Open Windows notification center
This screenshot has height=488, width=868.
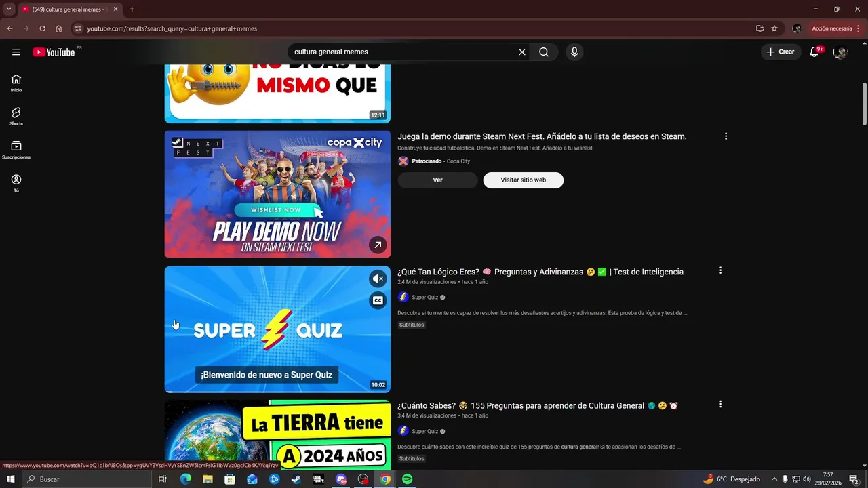coord(854,479)
